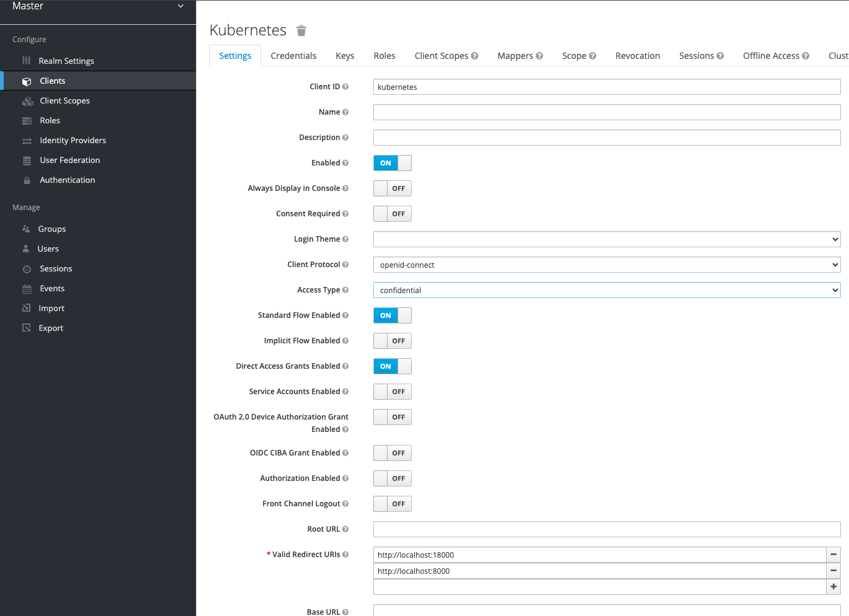Click the Client Scopes icon in sidebar
This screenshot has height=616, width=849.
[28, 101]
